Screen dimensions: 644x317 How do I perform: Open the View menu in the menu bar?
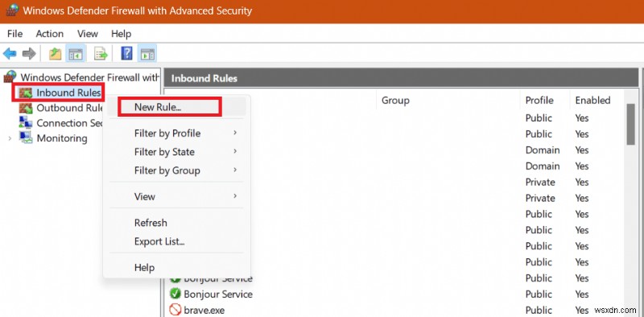pos(88,34)
